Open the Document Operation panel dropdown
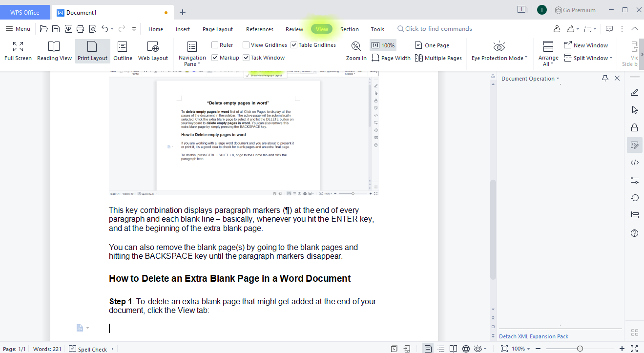This screenshot has width=644, height=353. [x=557, y=78]
